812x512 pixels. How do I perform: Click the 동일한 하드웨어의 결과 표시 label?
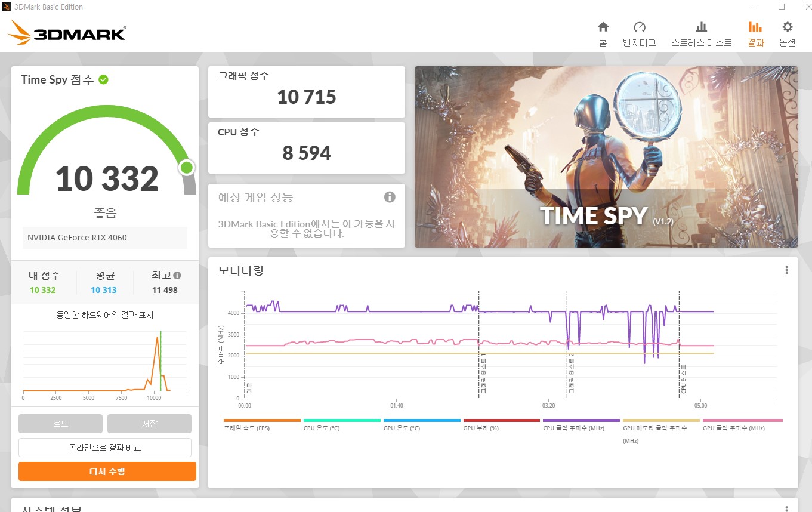click(105, 315)
